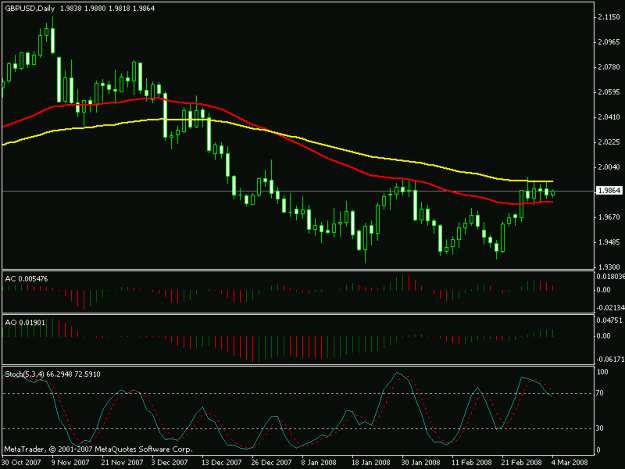Click the 13 Dec 2007 date label
Screen dimensions: 625x469
tap(221, 462)
